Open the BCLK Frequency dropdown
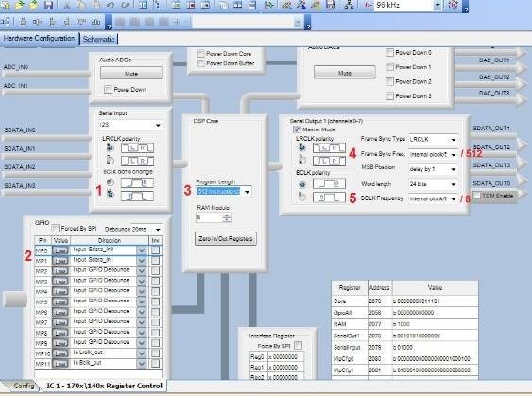 [x=454, y=198]
